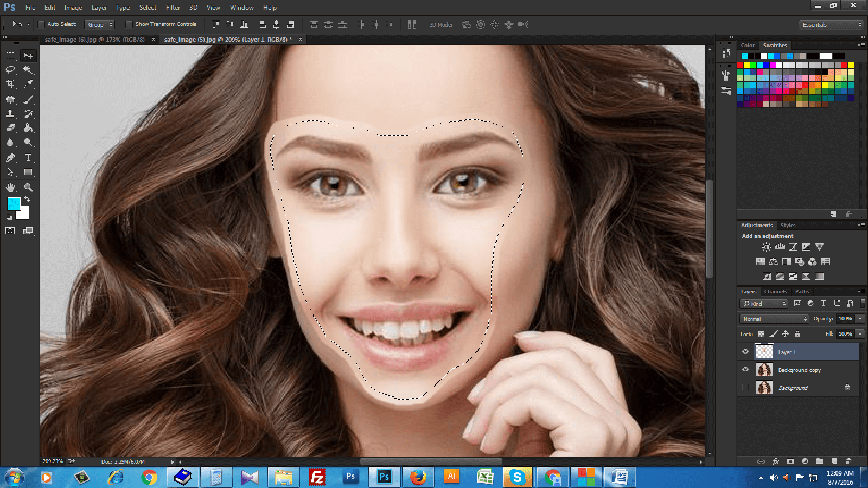The height and width of the screenshot is (488, 868).
Task: Activate the Hand tool
Action: 10,188
